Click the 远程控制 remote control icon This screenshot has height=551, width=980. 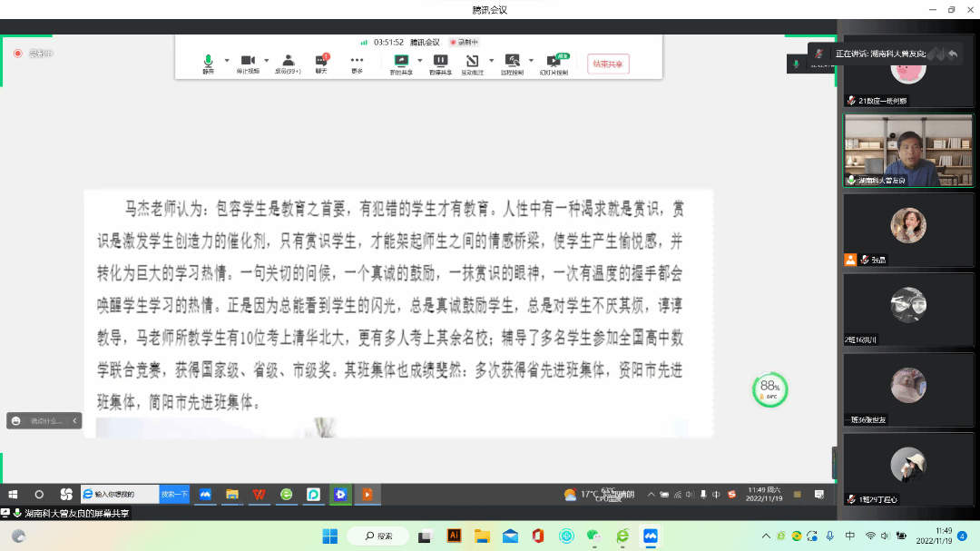point(512,62)
